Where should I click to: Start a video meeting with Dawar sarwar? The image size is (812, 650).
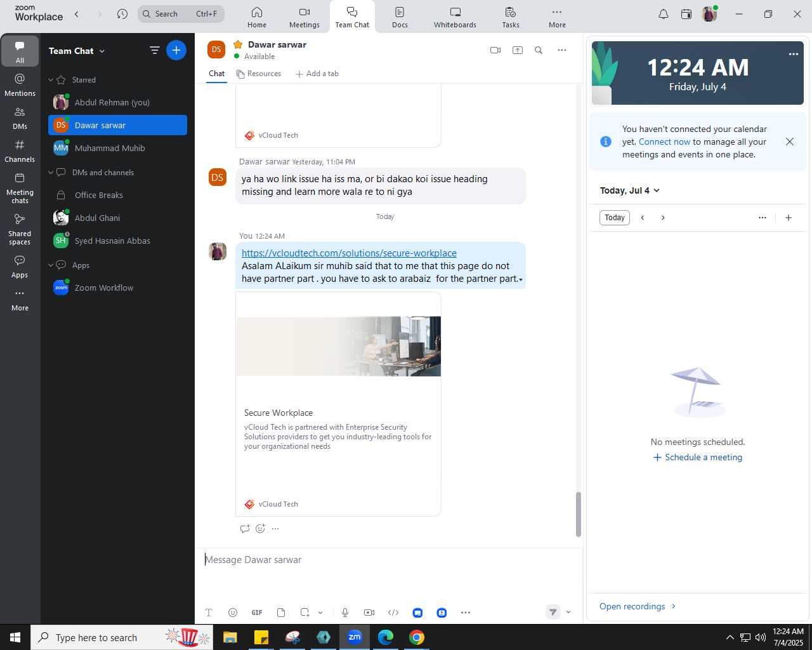pos(495,50)
